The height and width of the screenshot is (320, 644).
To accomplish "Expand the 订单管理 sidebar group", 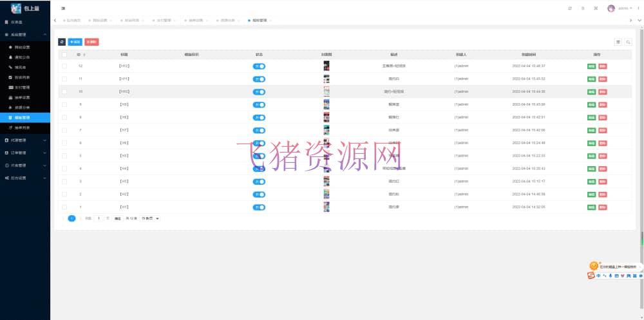I will pos(25,153).
